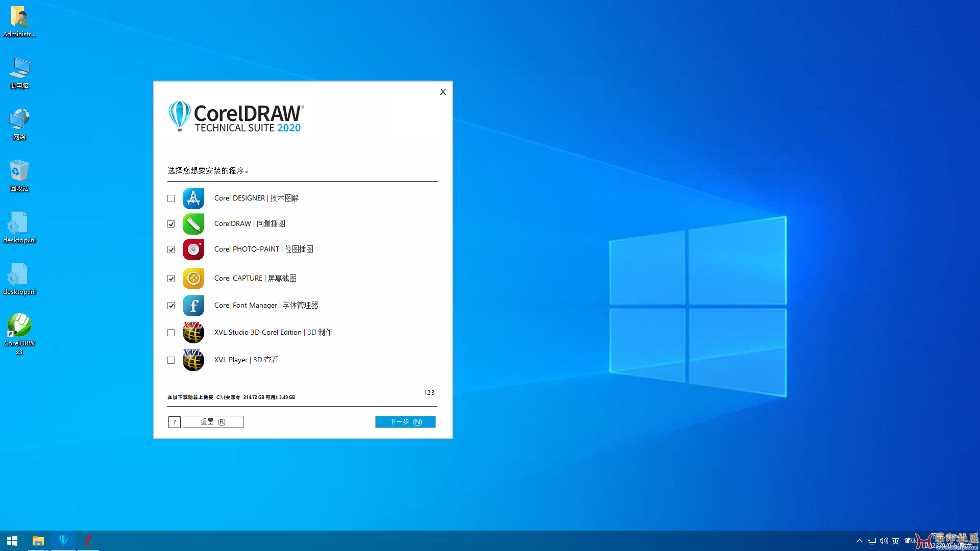Screen dimensions: 980x551
Task: Show hidden tray icons chevron
Action: (x=860, y=541)
